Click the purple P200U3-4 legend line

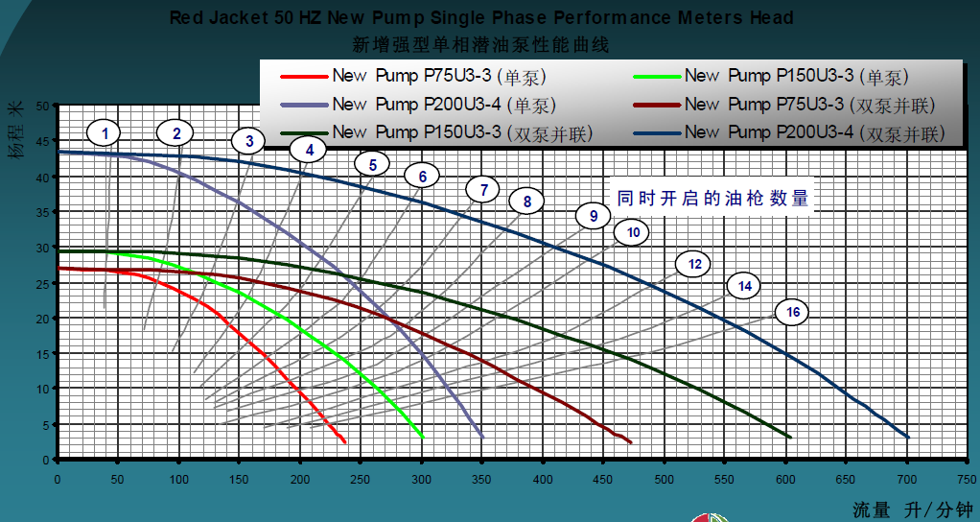coord(303,105)
